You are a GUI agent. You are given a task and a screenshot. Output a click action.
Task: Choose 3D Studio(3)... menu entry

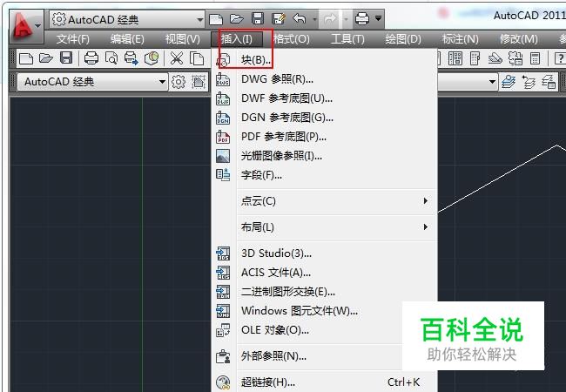click(x=326, y=253)
